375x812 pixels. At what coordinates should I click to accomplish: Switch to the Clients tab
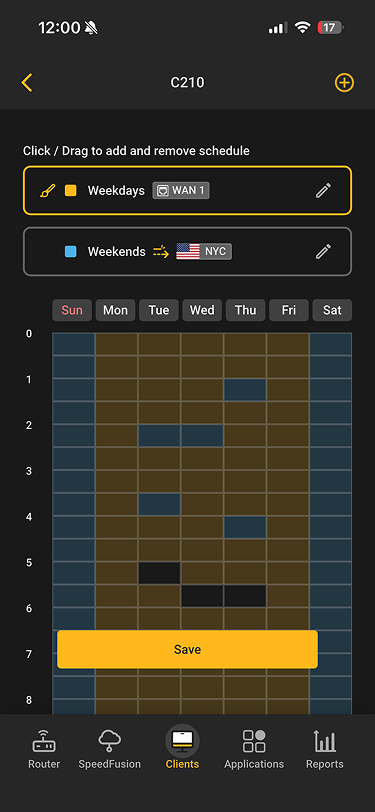(182, 747)
